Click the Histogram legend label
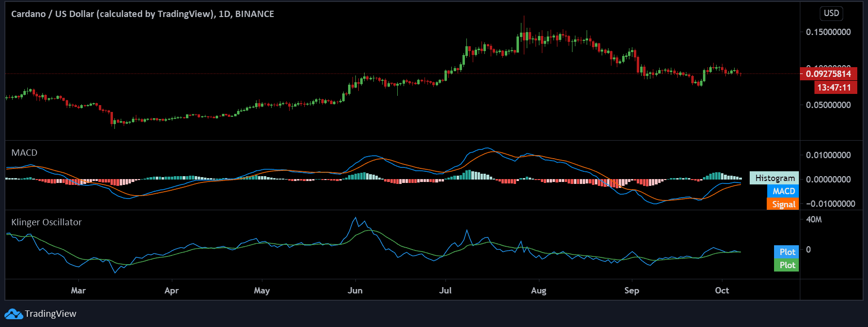This screenshot has width=868, height=327. coord(775,178)
